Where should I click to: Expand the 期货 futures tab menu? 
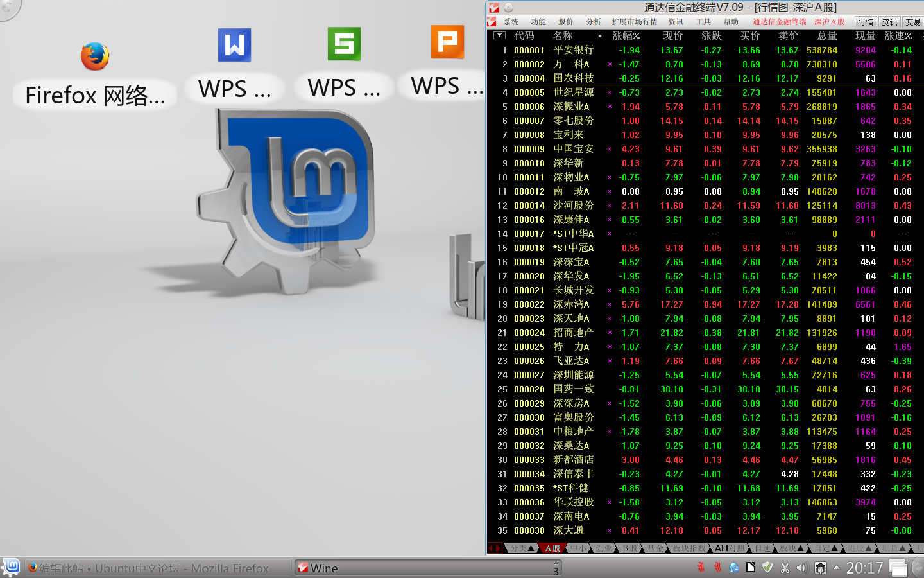coord(893,548)
